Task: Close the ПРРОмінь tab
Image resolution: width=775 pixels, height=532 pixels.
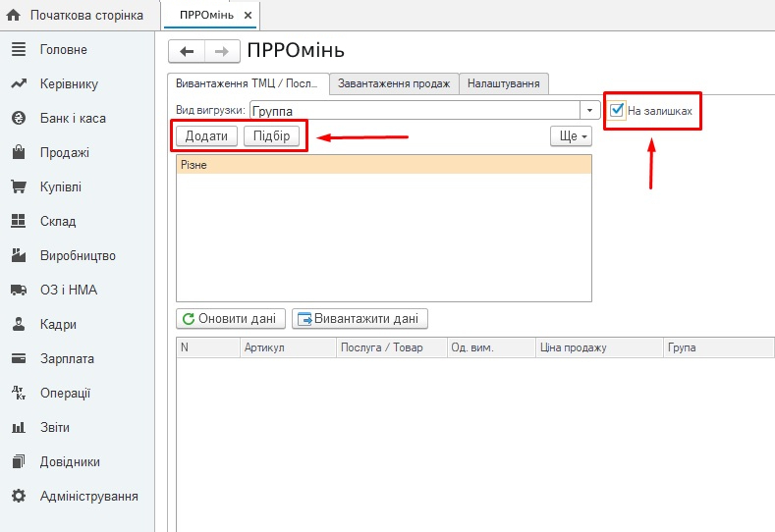Action: [248, 16]
